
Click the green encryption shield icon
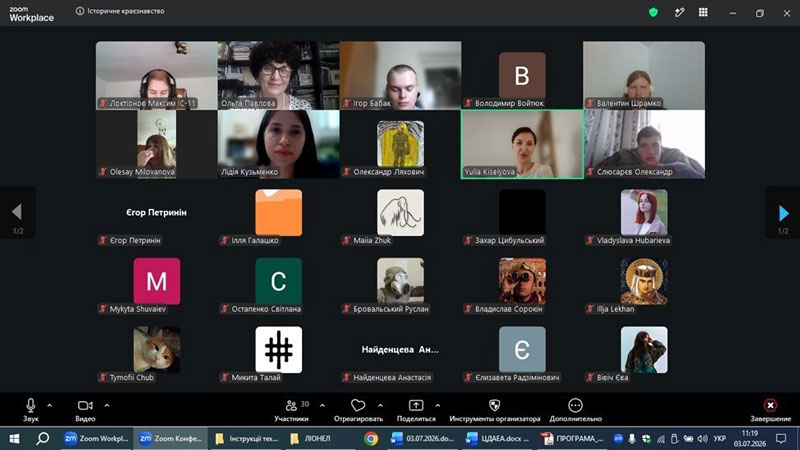click(x=653, y=12)
